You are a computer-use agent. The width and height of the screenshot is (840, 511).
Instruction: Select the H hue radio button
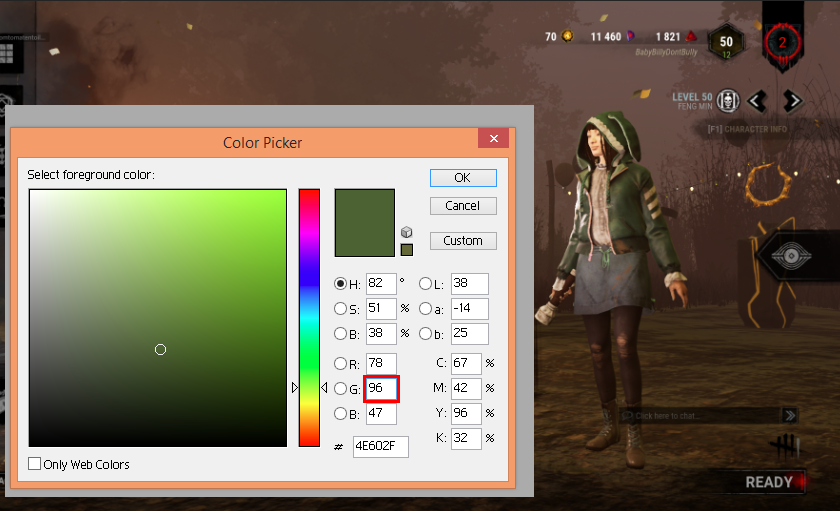340,283
